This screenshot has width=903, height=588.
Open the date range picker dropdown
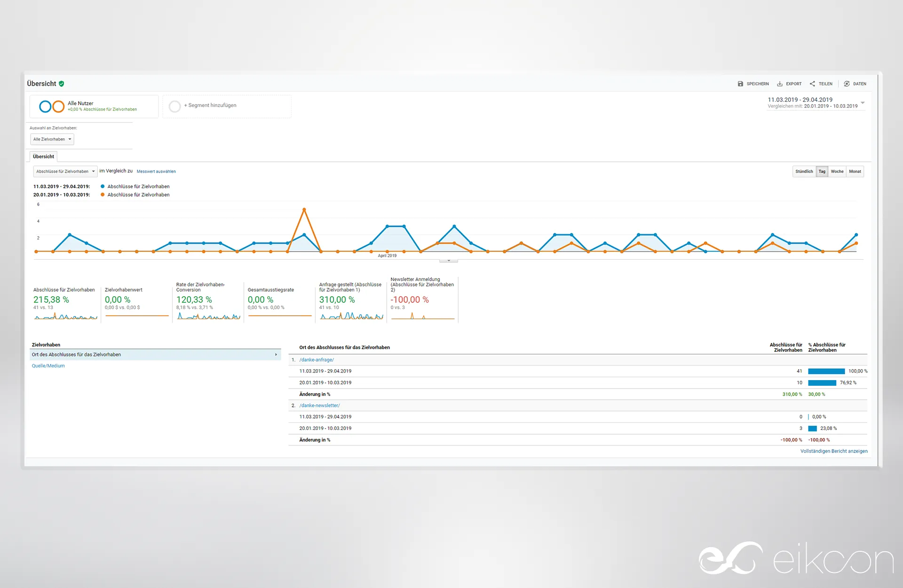(x=863, y=103)
